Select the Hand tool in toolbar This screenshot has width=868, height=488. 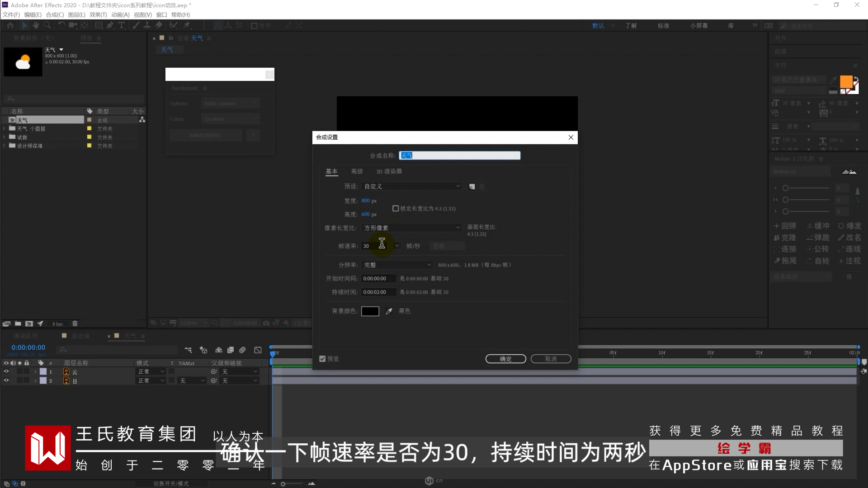pos(36,26)
